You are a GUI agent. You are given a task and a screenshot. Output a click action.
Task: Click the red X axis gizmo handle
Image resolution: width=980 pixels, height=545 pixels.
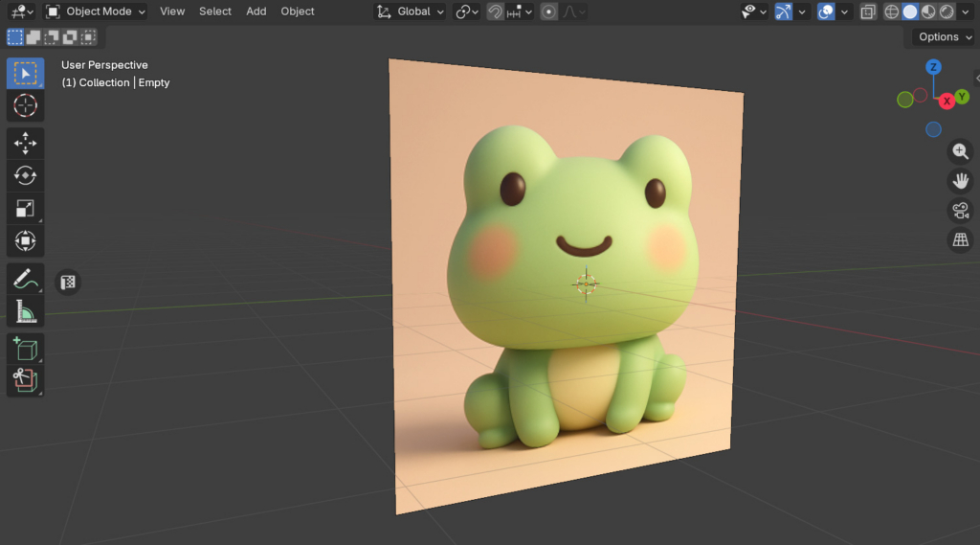click(x=947, y=101)
